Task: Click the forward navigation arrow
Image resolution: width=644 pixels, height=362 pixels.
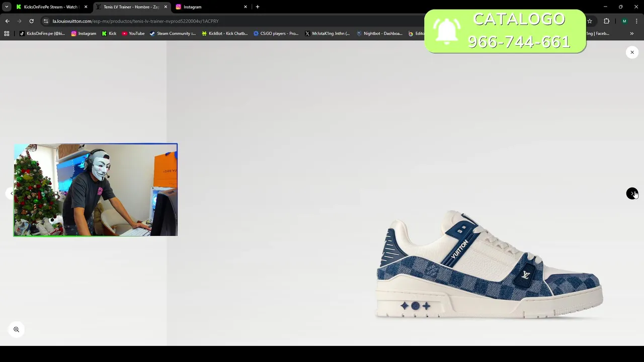Action: click(19, 21)
